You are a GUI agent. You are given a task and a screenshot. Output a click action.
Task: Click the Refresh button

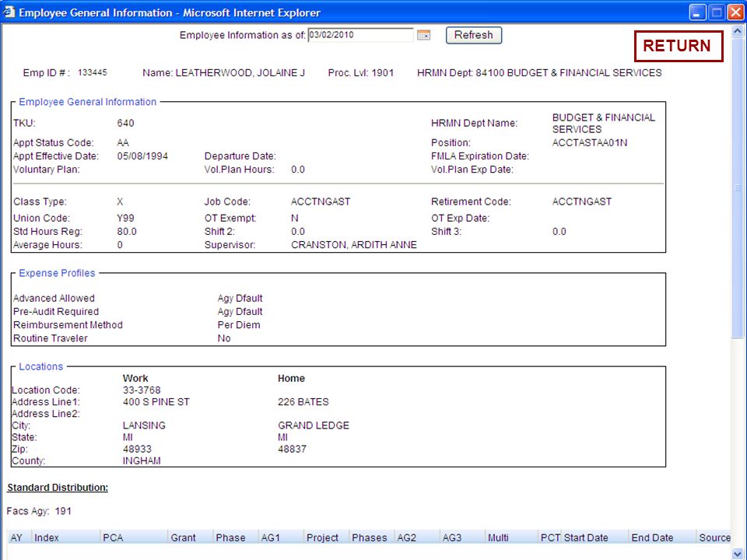click(x=474, y=35)
